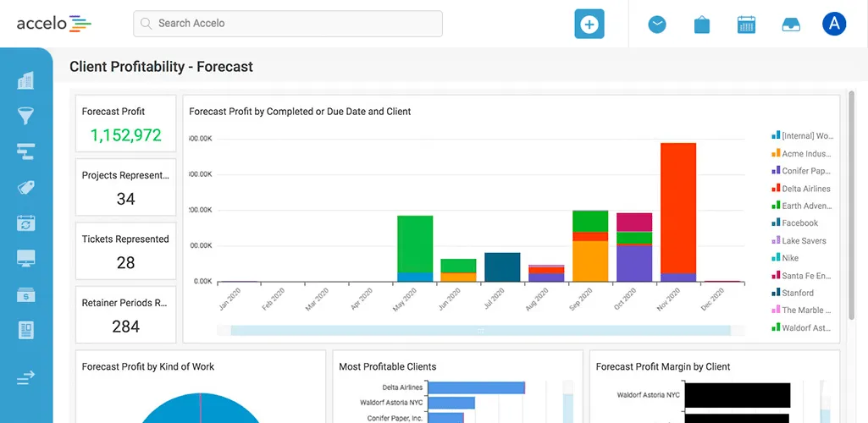Expand the sidebar with arrow icon

click(26, 377)
